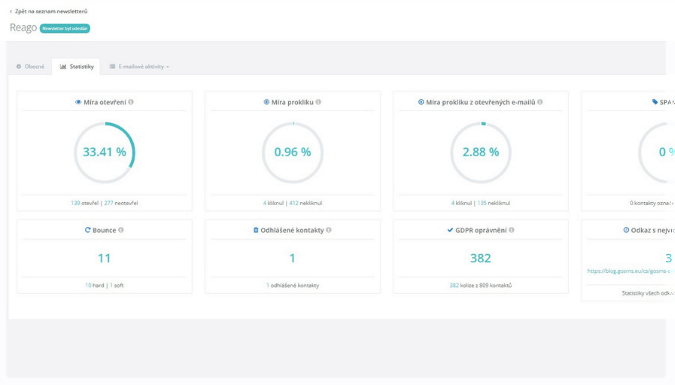Image resolution: width=675 pixels, height=385 pixels.
Task: Click the 412 neklikl link
Action: coord(294,203)
